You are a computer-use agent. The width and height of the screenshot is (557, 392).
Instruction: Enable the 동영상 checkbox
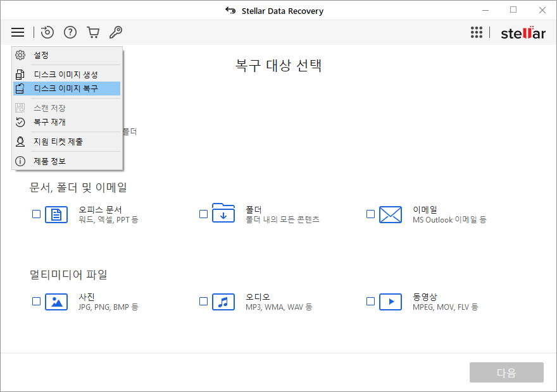[x=370, y=301]
